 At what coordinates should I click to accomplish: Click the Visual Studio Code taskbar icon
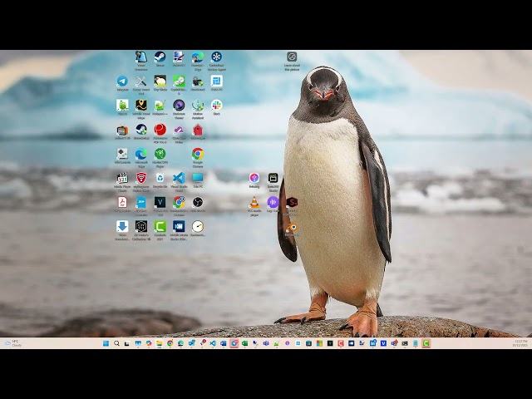coord(213,343)
